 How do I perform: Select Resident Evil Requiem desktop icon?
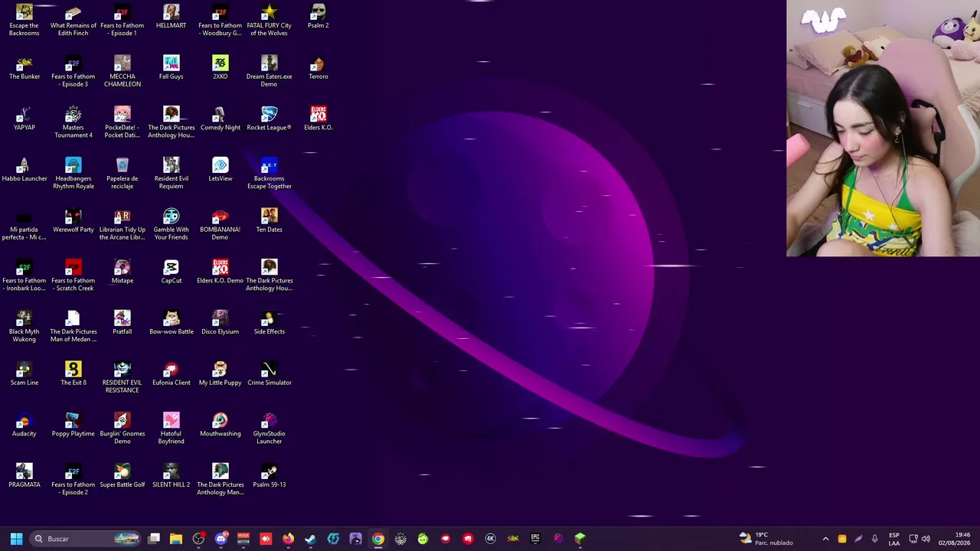tap(171, 174)
